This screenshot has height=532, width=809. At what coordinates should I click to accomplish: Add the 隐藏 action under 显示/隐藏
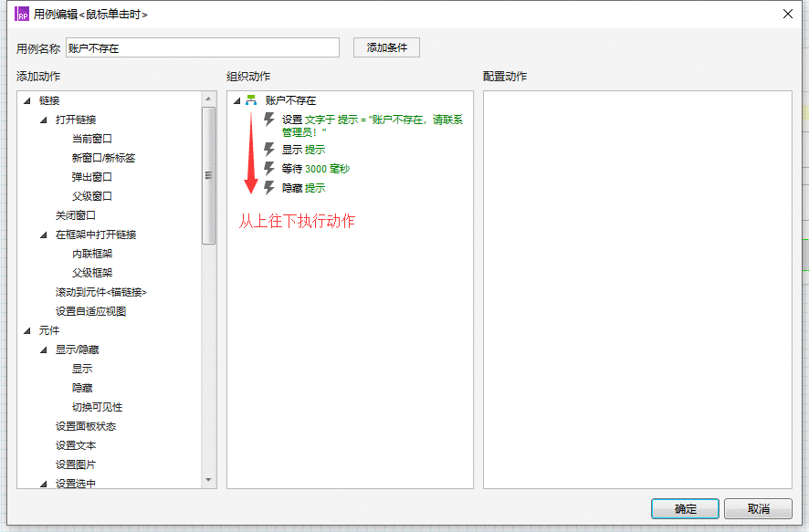tap(82, 388)
